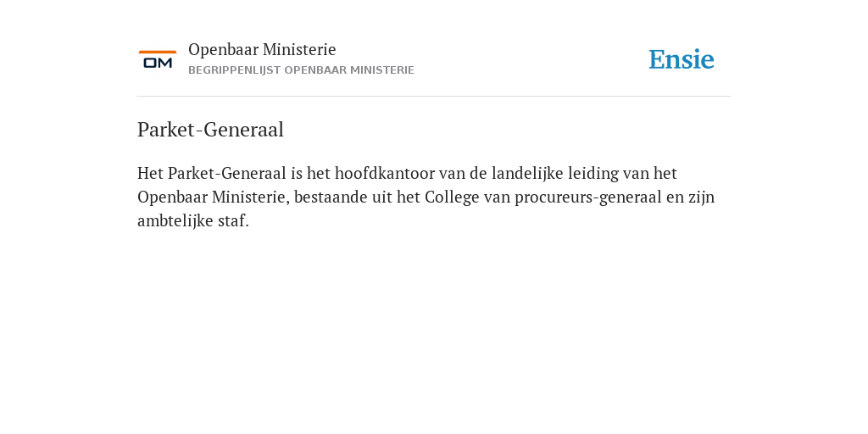Click the OM logo icon

[x=158, y=59]
